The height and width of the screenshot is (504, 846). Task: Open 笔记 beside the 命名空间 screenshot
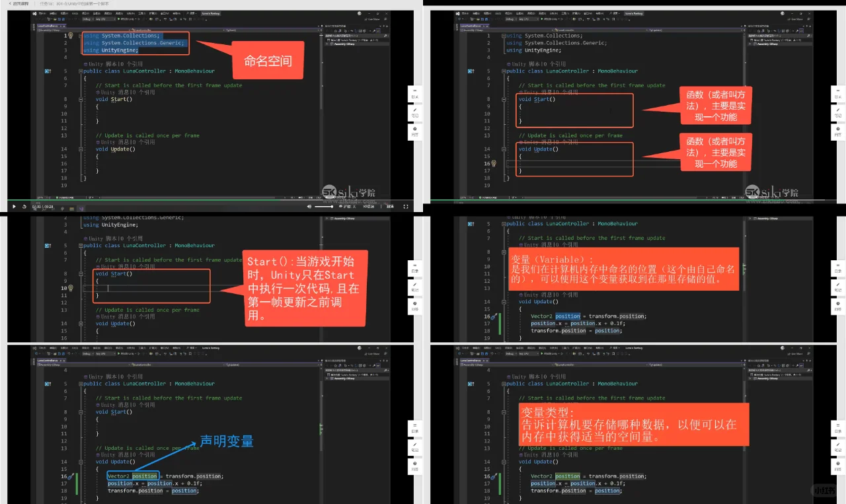tap(415, 112)
